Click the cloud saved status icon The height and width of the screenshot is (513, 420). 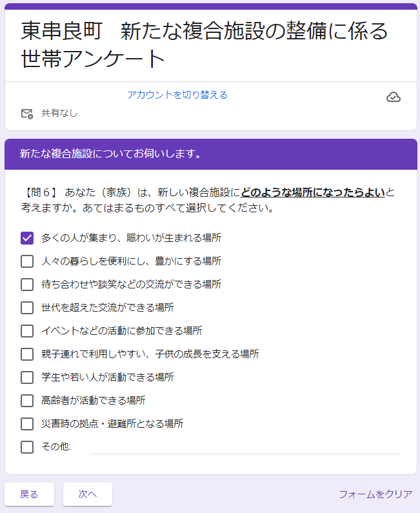pos(393,97)
